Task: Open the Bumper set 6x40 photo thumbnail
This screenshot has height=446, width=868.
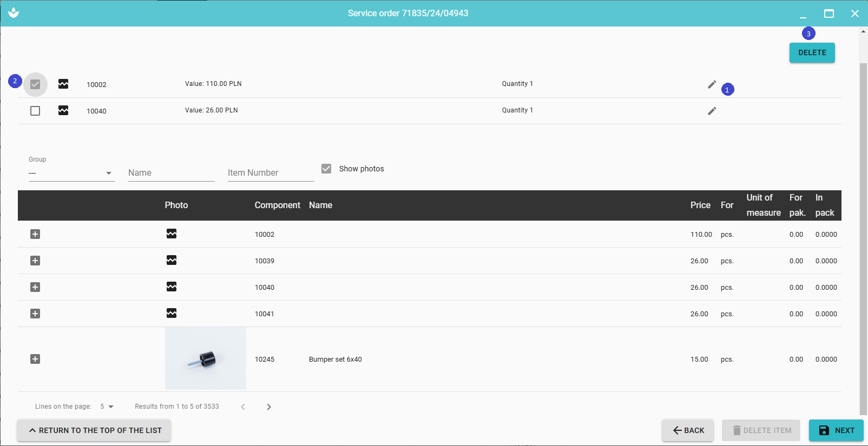Action: coord(206,359)
